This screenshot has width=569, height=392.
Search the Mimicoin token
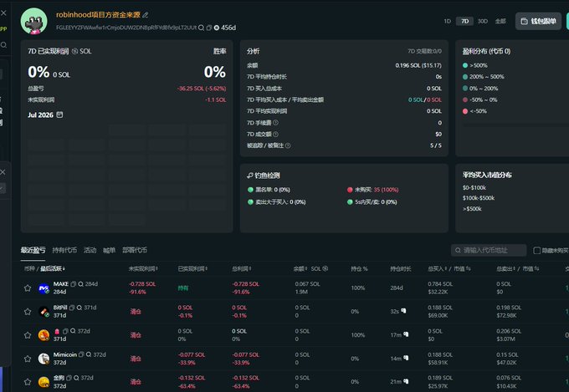[x=89, y=354]
